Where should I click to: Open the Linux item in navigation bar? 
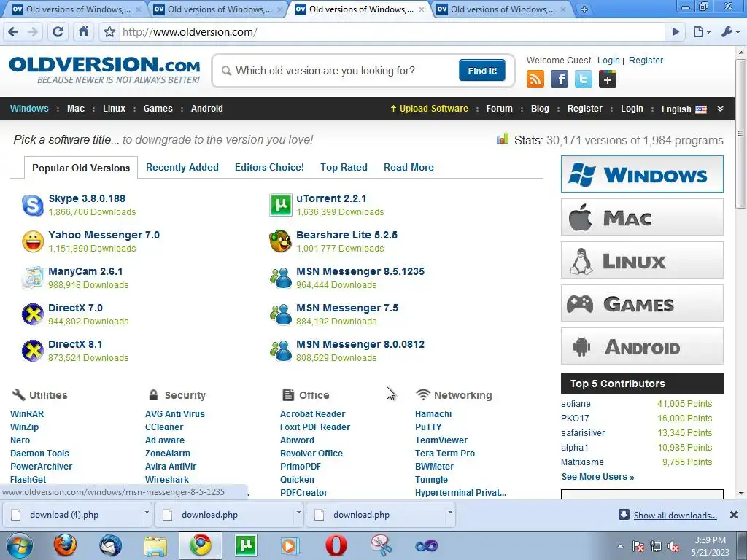point(114,109)
